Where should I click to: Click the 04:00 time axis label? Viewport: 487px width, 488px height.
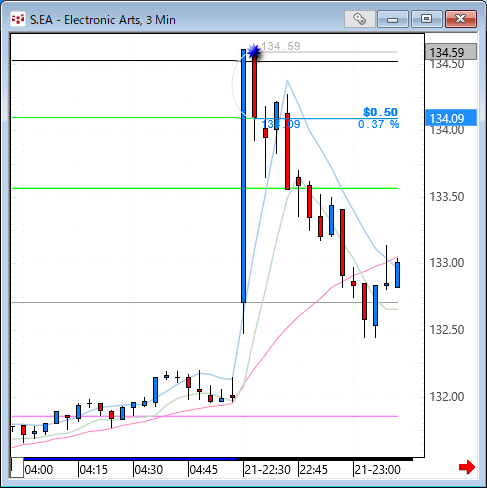point(39,470)
